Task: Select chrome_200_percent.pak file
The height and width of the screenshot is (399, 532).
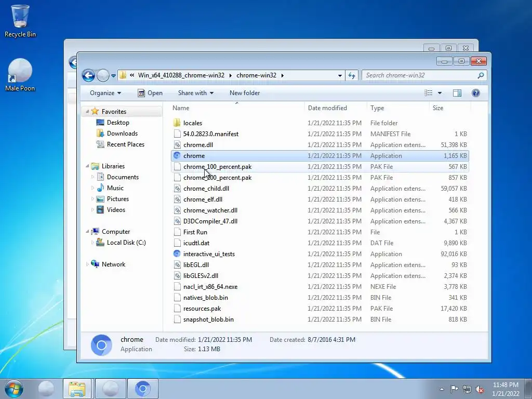Action: (x=218, y=178)
